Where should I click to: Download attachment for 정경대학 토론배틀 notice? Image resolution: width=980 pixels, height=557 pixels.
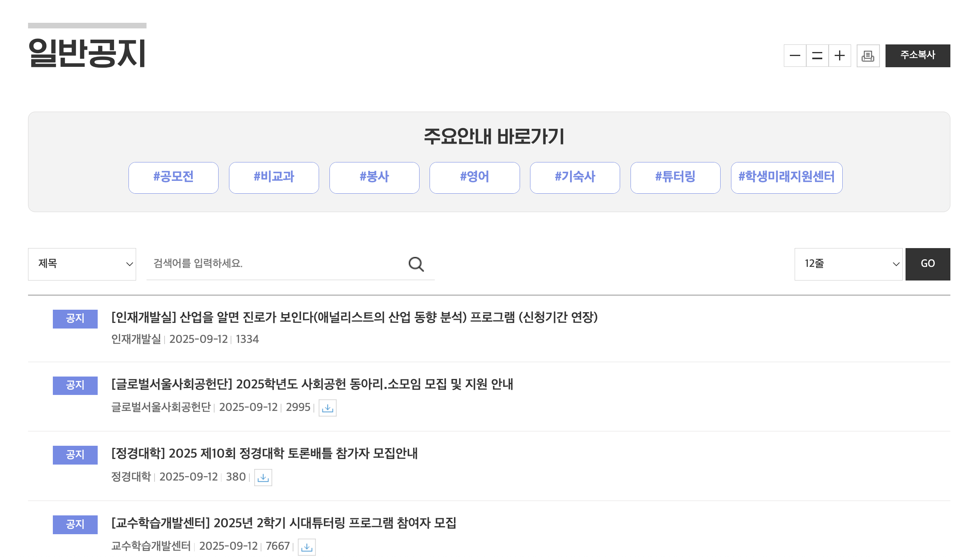pyautogui.click(x=263, y=477)
